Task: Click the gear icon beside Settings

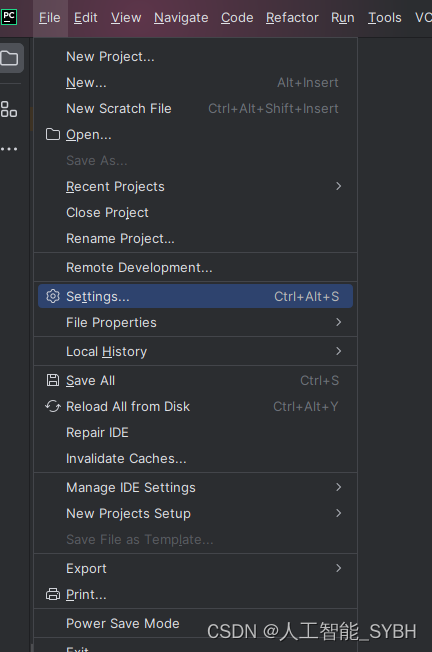Action: pyautogui.click(x=53, y=296)
